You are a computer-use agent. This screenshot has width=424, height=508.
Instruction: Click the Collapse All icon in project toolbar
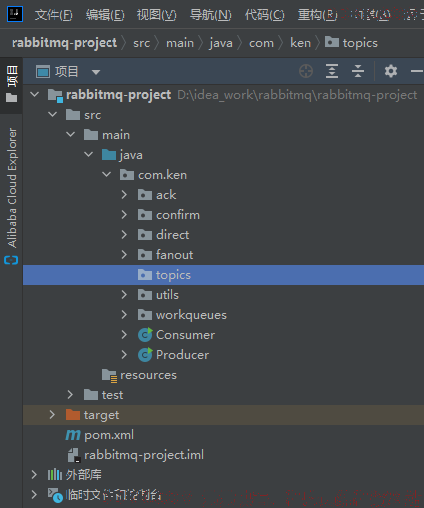[x=358, y=71]
